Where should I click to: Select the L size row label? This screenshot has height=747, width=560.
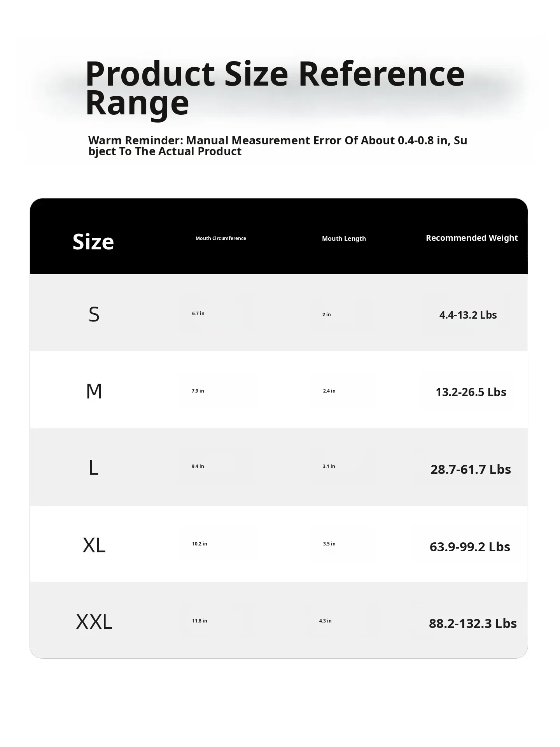[93, 468]
